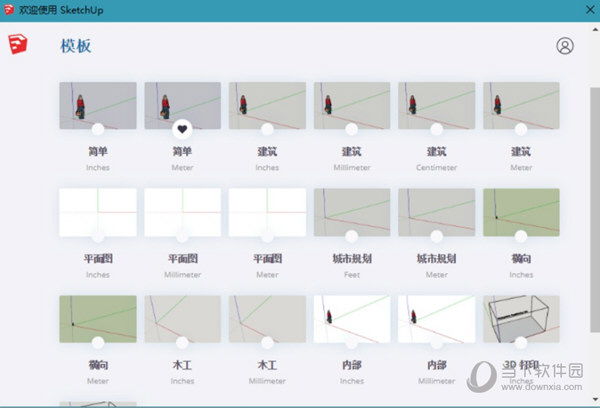Screen dimensions: 600x408
Task: Click the SketchUp logo icon
Action: click(x=16, y=46)
